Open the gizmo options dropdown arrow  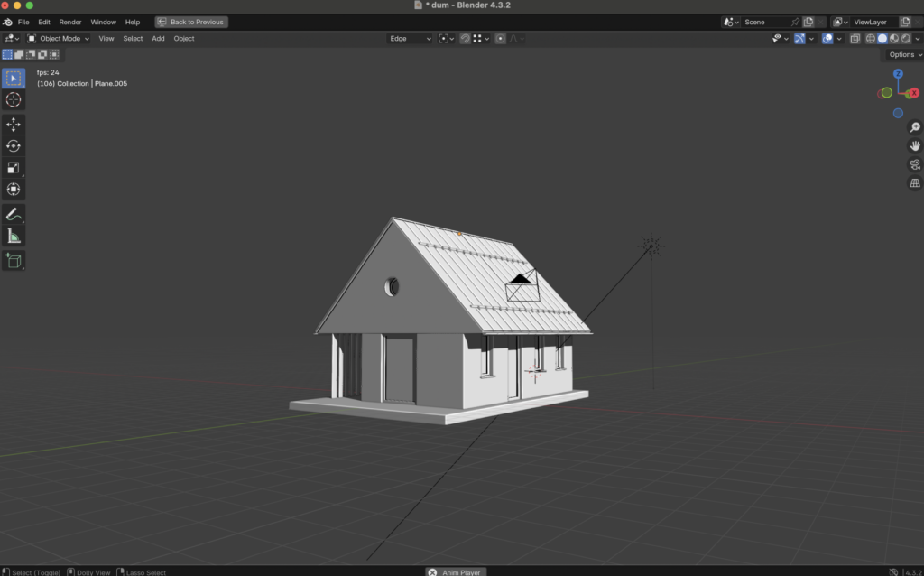[x=811, y=38]
